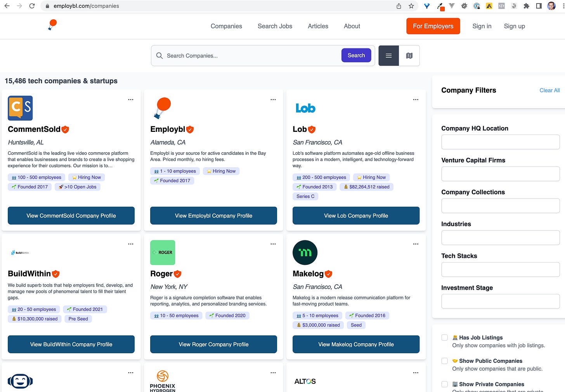Enable Has Job Listings checkbox
565x392 pixels.
click(445, 338)
